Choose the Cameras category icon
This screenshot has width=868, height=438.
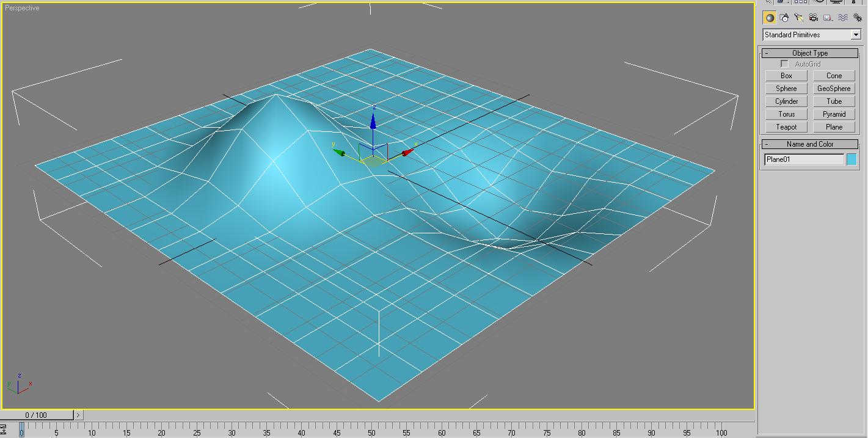(x=814, y=18)
